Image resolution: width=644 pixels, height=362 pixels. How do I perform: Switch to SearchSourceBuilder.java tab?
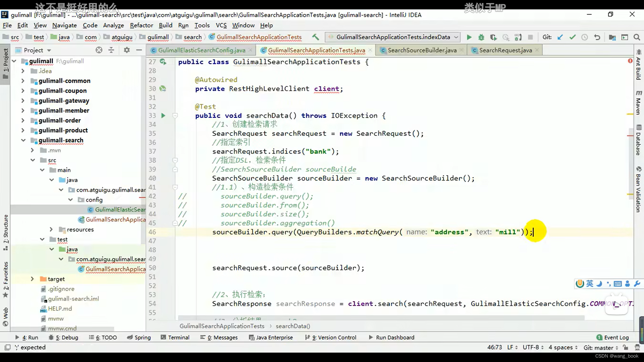tap(422, 50)
